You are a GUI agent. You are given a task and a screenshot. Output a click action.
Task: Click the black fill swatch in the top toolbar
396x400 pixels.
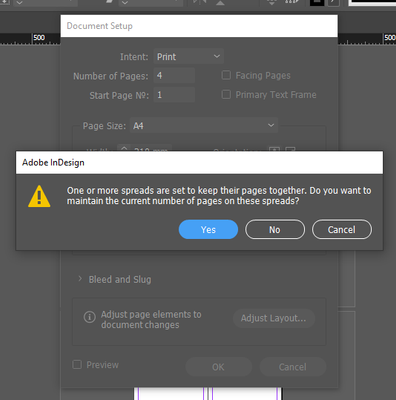317,3
